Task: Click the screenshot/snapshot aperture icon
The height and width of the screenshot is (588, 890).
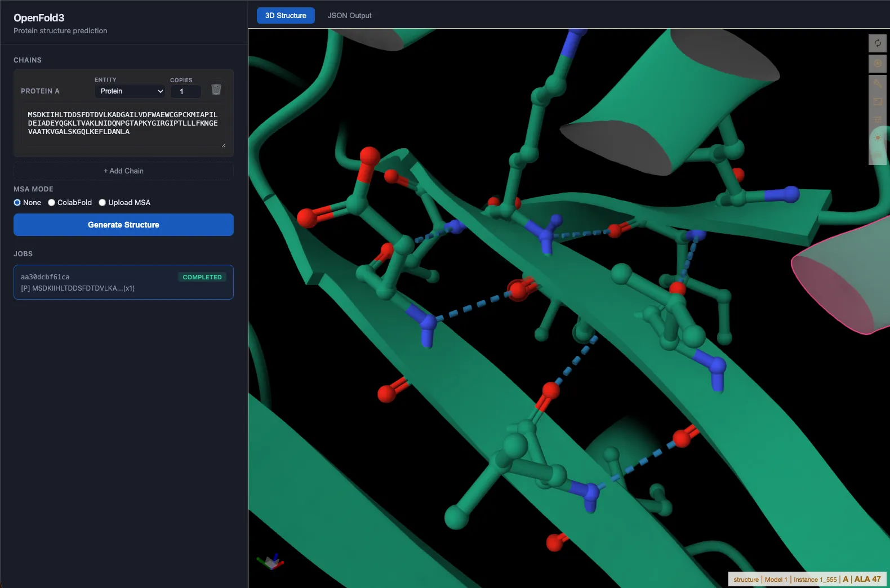Action: click(878, 63)
